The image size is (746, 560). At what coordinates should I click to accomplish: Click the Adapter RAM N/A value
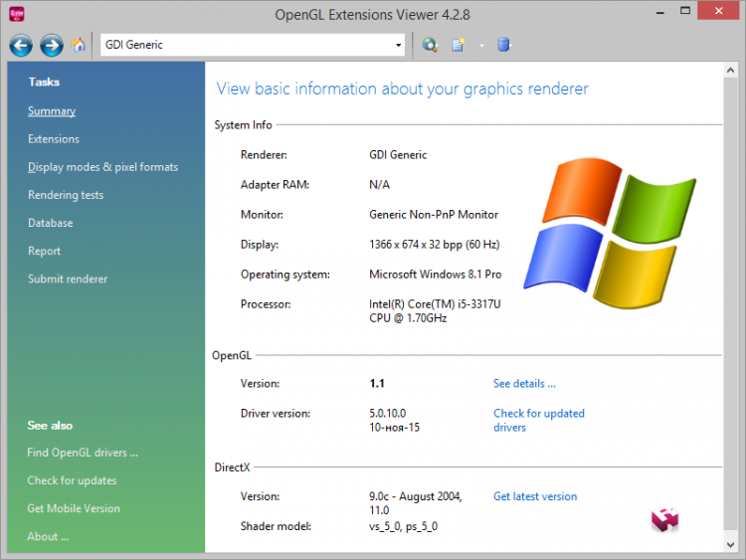coord(379,185)
